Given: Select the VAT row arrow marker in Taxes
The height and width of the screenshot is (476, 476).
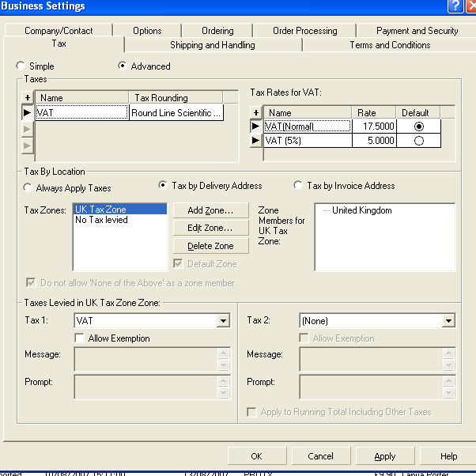Looking at the screenshot, I should 28,113.
